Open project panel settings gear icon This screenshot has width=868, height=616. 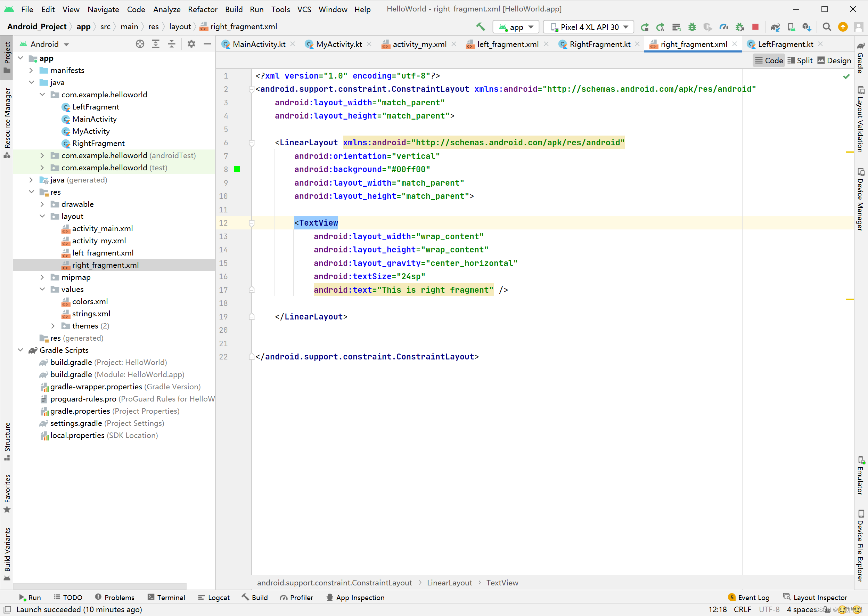191,44
